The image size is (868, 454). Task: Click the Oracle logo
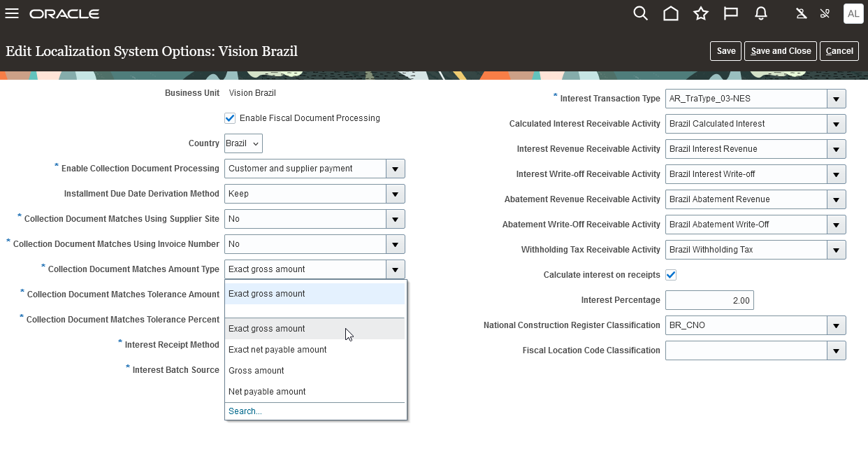click(x=64, y=14)
